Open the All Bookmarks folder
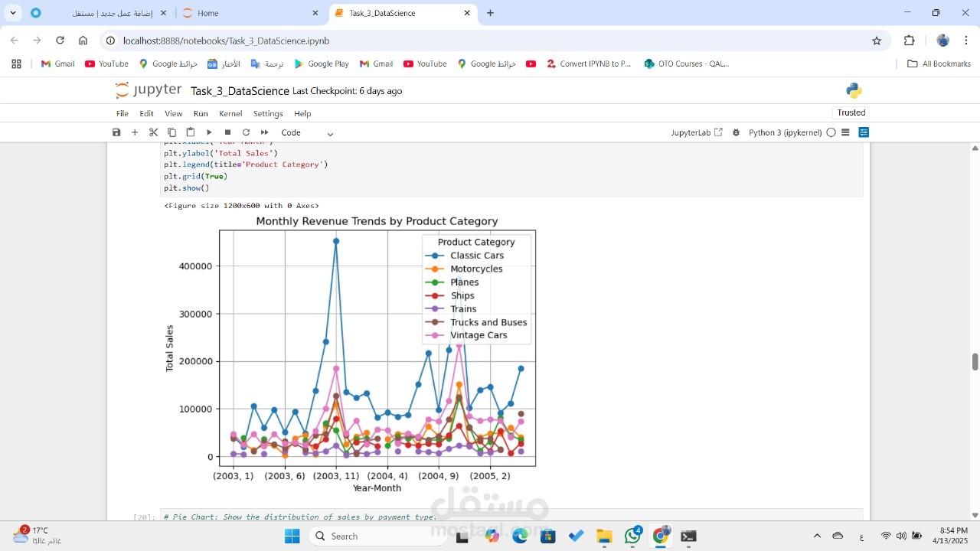This screenshot has height=551, width=980. coord(939,64)
